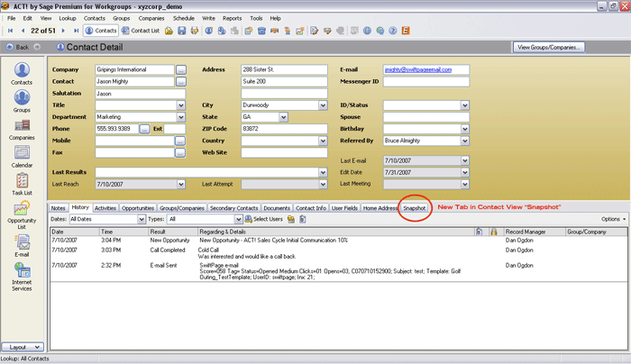Click the globe toolbar icon
The width and height of the screenshot is (631, 364).
[367, 31]
